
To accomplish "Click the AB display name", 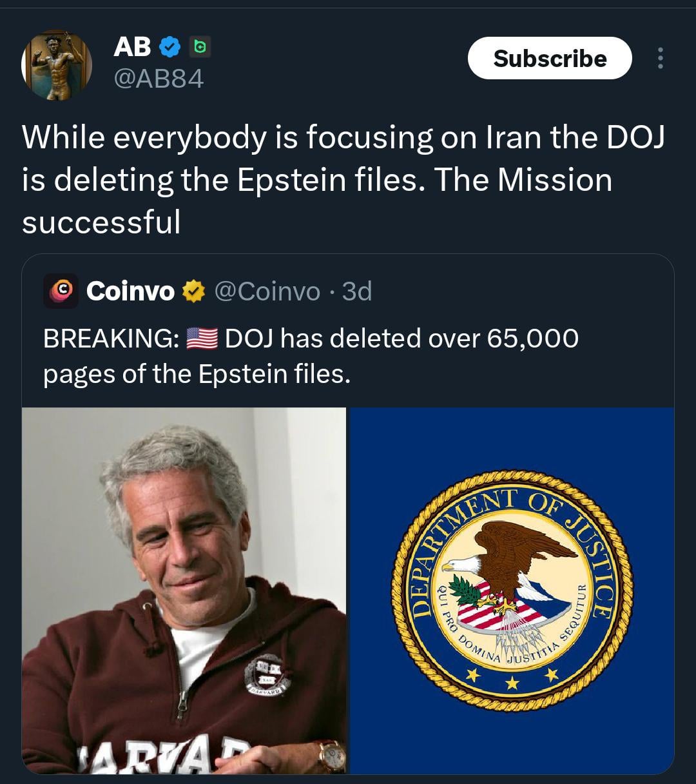I will click(x=132, y=46).
